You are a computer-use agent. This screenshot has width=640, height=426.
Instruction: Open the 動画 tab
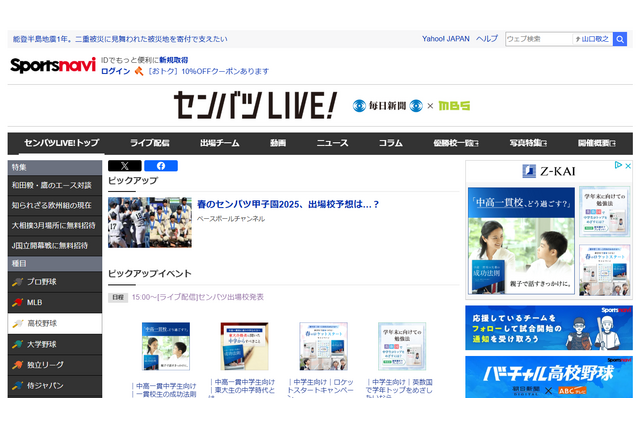pyautogui.click(x=278, y=143)
